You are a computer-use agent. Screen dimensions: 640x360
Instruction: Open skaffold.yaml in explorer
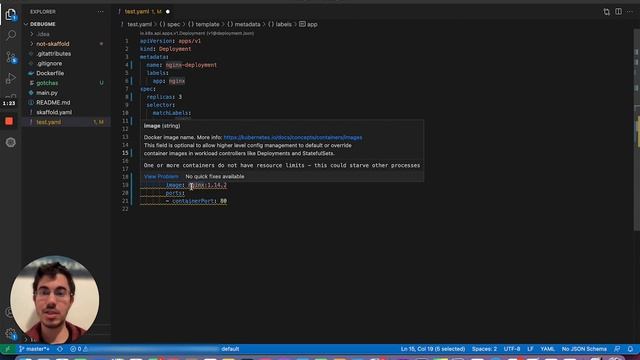tap(54, 112)
